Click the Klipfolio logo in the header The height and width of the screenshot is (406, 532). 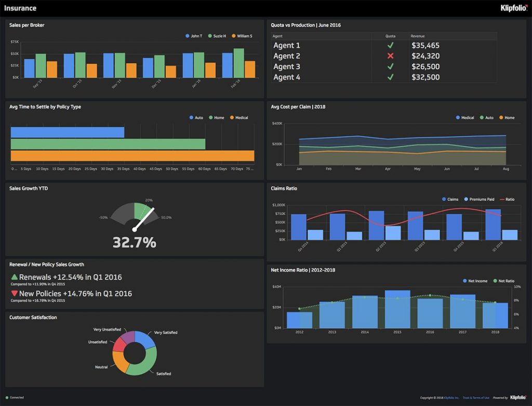coord(514,8)
